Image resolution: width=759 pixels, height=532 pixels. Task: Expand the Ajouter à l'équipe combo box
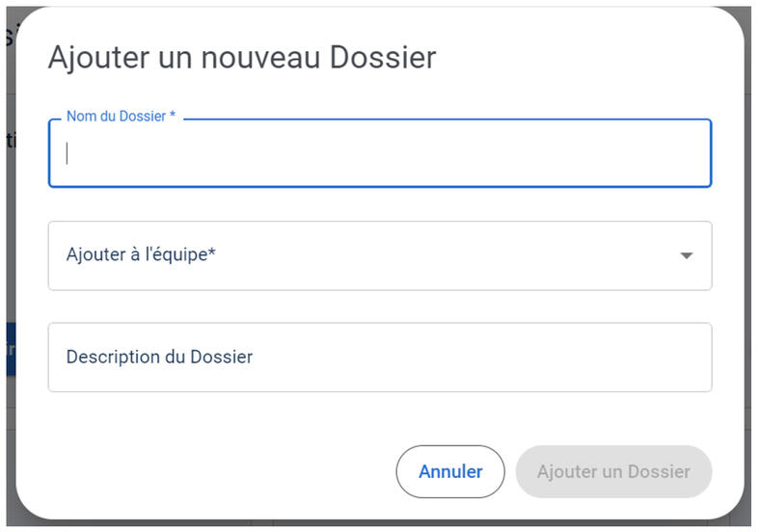click(x=379, y=255)
